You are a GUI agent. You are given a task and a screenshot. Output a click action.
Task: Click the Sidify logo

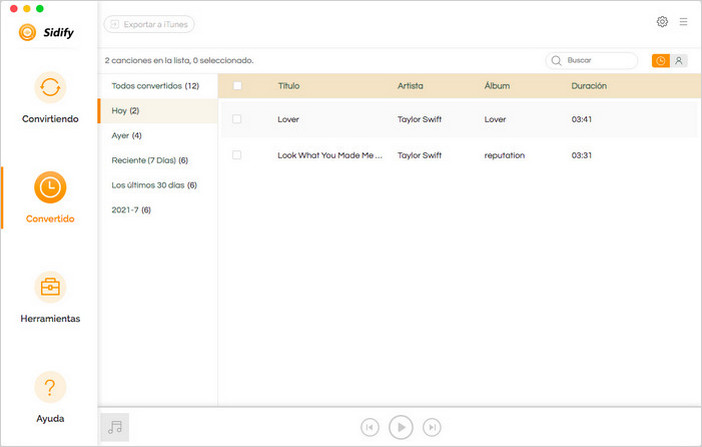(46, 32)
